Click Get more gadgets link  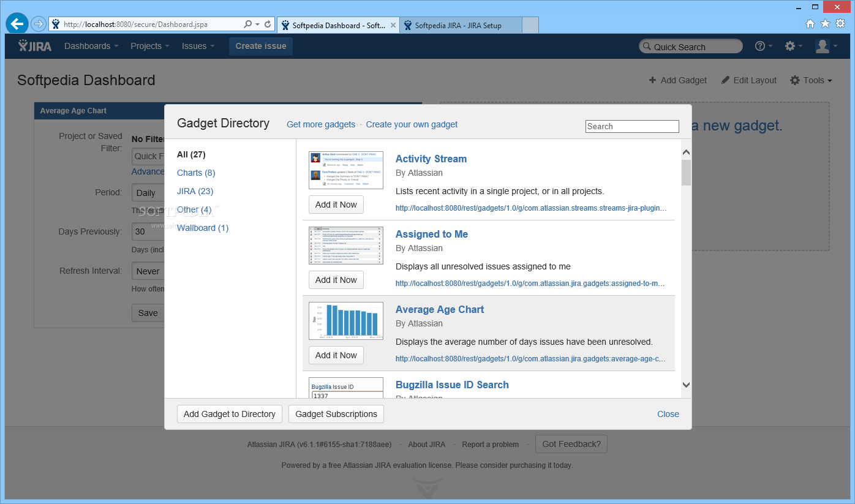coord(321,124)
